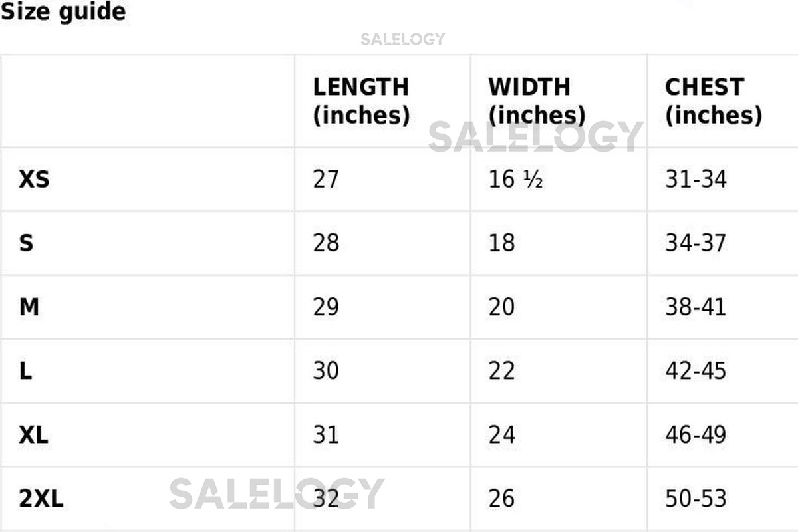Image resolution: width=798 pixels, height=532 pixels.
Task: Click the Size guide heading
Action: pyautogui.click(x=63, y=12)
